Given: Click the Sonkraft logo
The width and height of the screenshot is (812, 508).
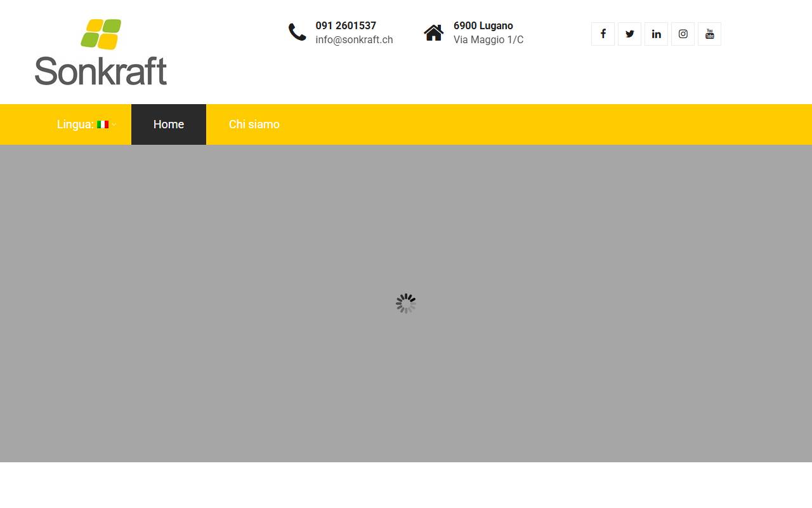Looking at the screenshot, I should (x=101, y=52).
